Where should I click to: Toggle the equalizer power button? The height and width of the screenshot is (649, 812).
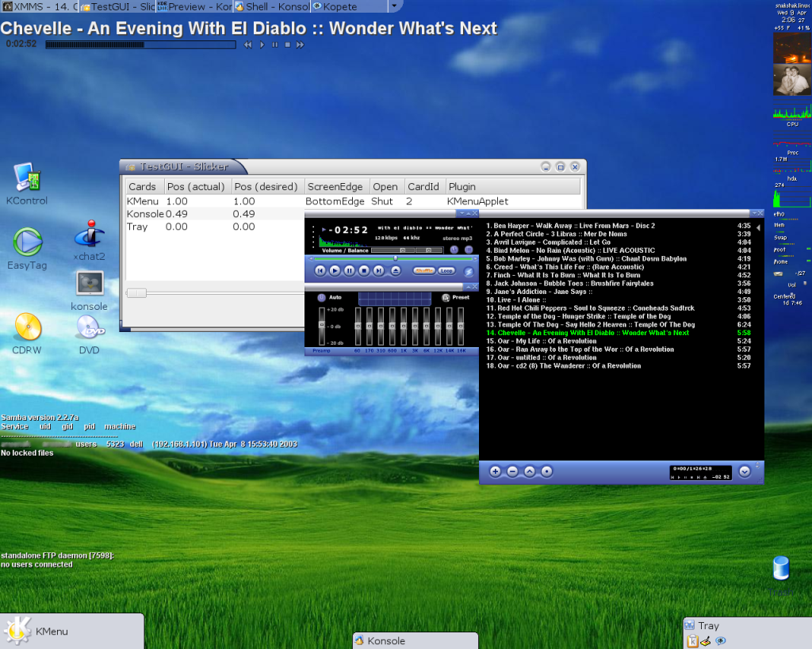321,298
